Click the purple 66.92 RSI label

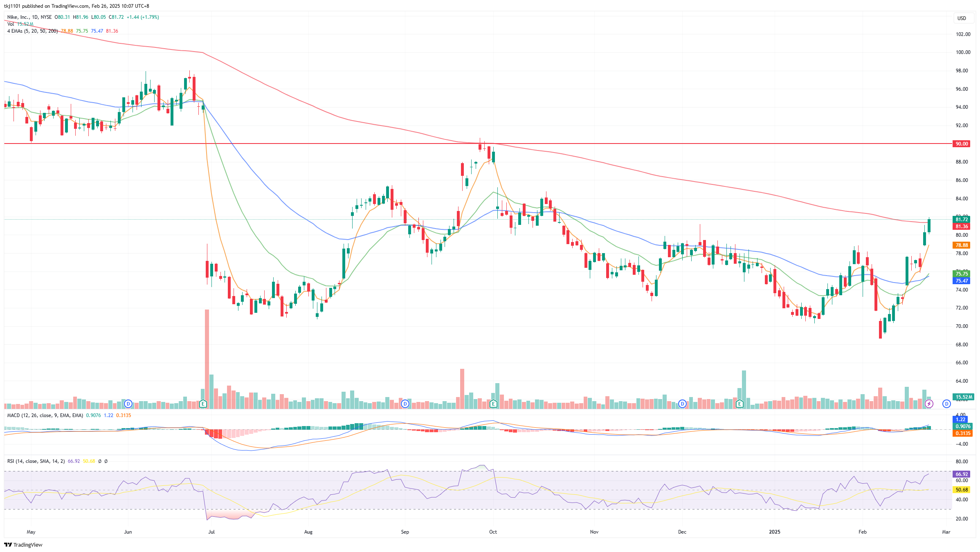(x=962, y=474)
